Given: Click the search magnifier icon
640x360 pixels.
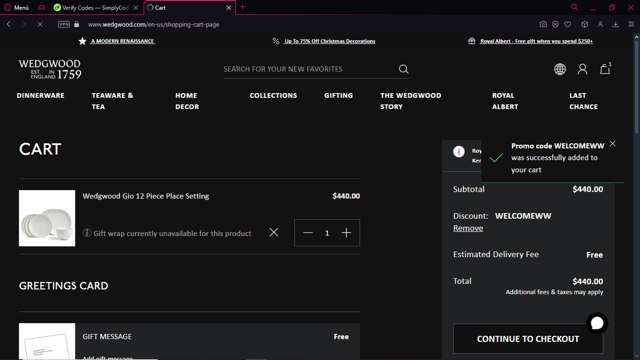Looking at the screenshot, I should click(403, 69).
